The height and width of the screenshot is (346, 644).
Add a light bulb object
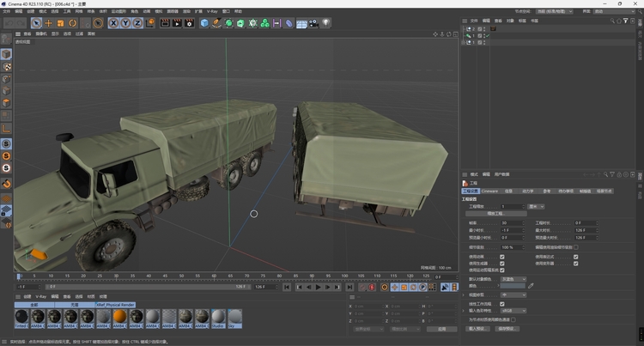click(x=325, y=23)
